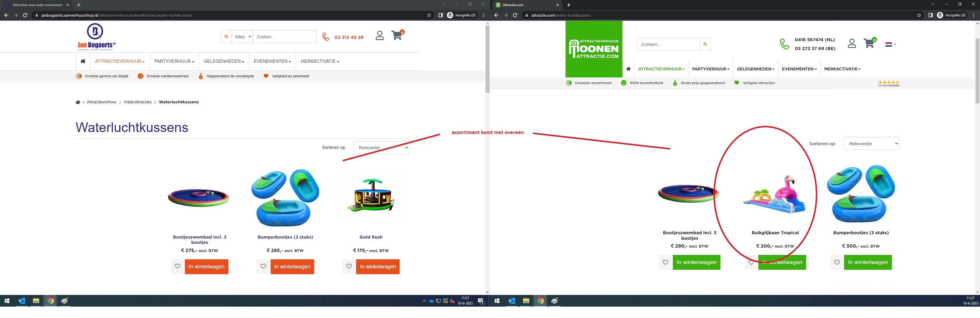Open the user account icon on Attractie.com
The width and height of the screenshot is (980, 318).
[852, 44]
